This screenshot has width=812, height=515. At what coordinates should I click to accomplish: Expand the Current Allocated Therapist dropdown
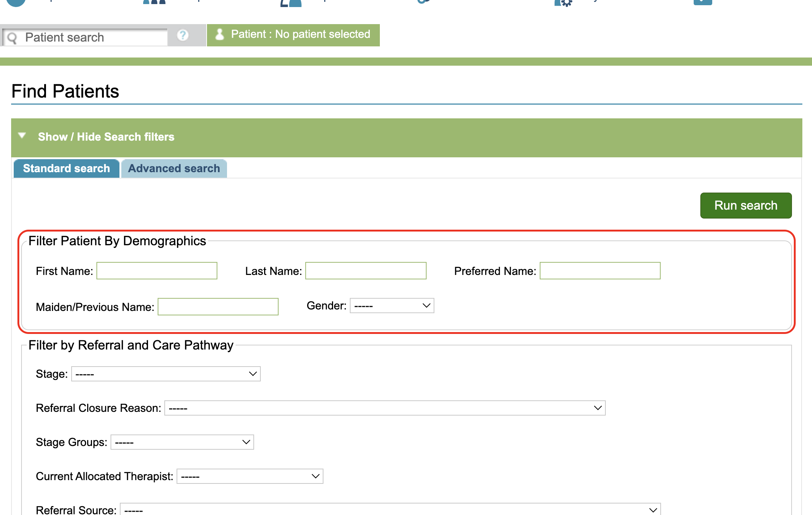(x=250, y=476)
